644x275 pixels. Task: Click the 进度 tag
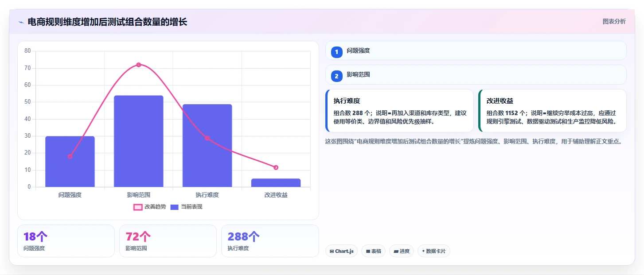pyautogui.click(x=402, y=251)
